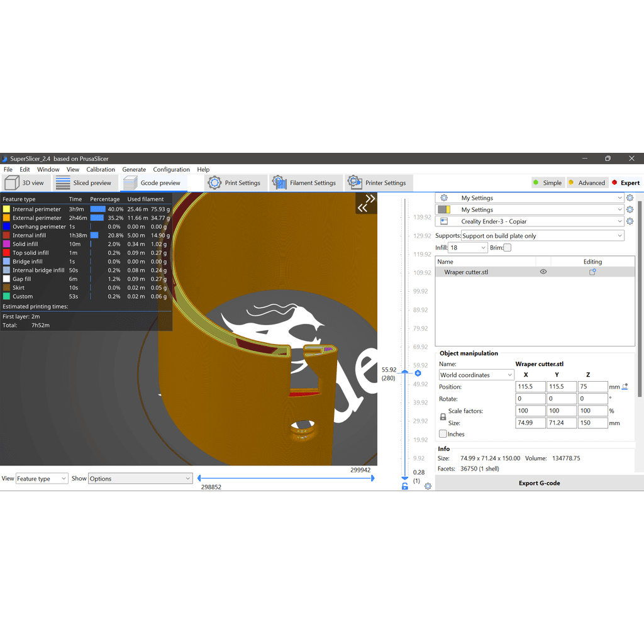Export G-code
644x644 pixels.
click(x=539, y=483)
